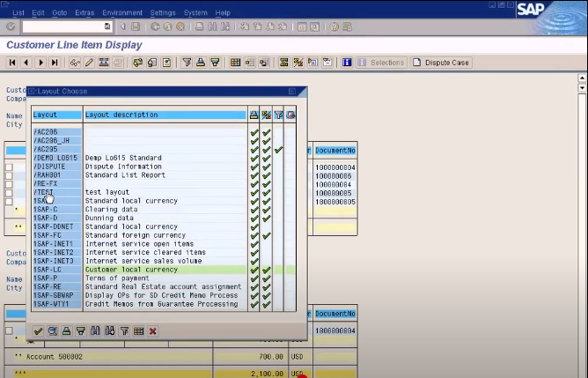Click green Back arrow in standard toolbar
This screenshot has width=588, height=378.
pos(155,26)
